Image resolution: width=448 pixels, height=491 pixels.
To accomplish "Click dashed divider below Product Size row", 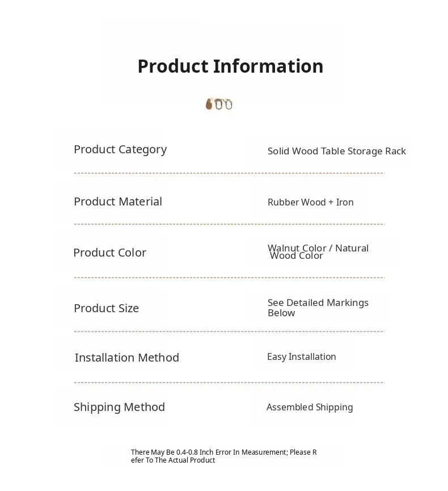I will [229, 331].
